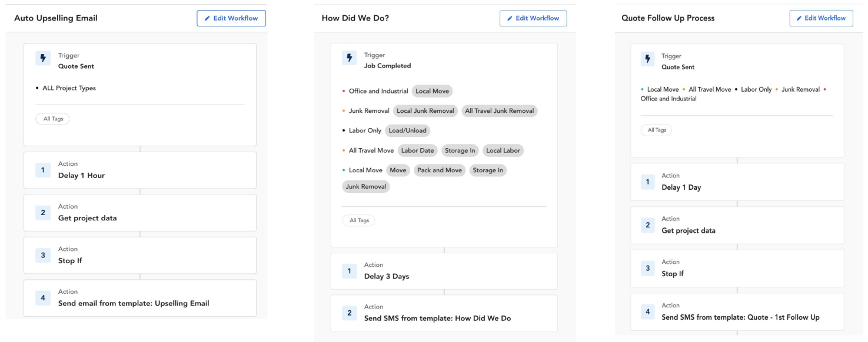Screen dimensions: 868x342
Task: Select All Tags pill in Auto Upselling Email trigger
Action: point(53,119)
